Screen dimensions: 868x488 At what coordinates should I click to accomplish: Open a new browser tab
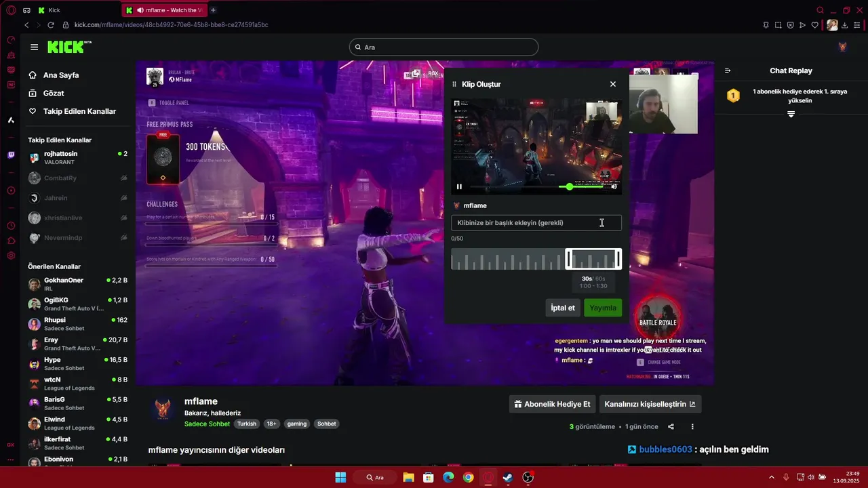coord(213,10)
